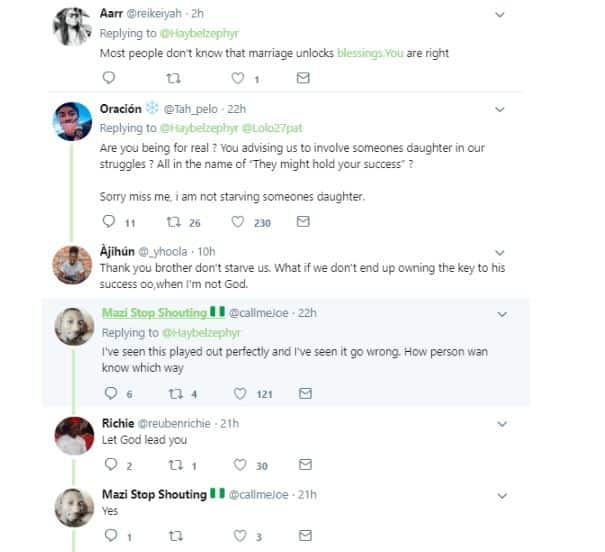Retweet Oración's tweet with 26 retweets
Screen dimensions: 605x552
coord(172,222)
